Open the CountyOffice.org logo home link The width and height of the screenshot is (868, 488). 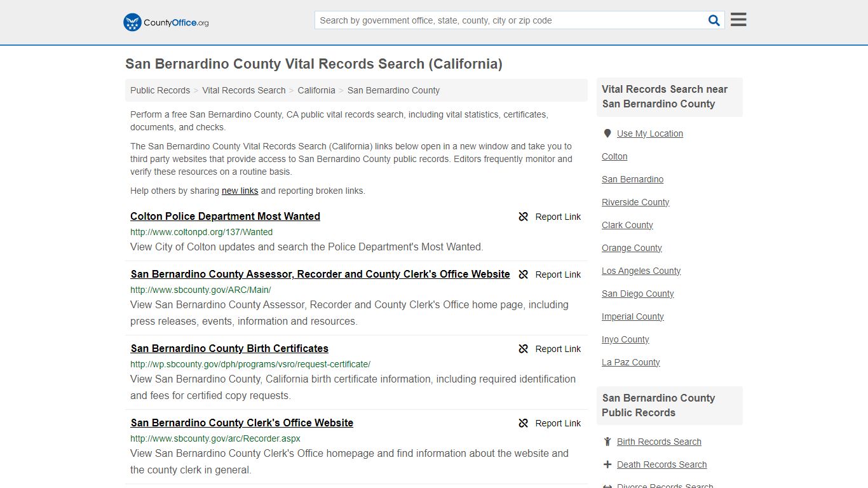pos(166,22)
